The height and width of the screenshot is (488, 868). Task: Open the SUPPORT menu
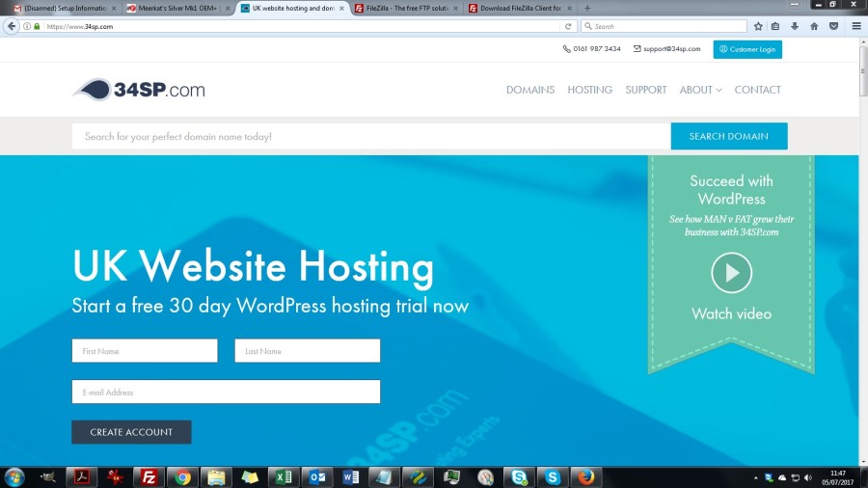point(645,90)
